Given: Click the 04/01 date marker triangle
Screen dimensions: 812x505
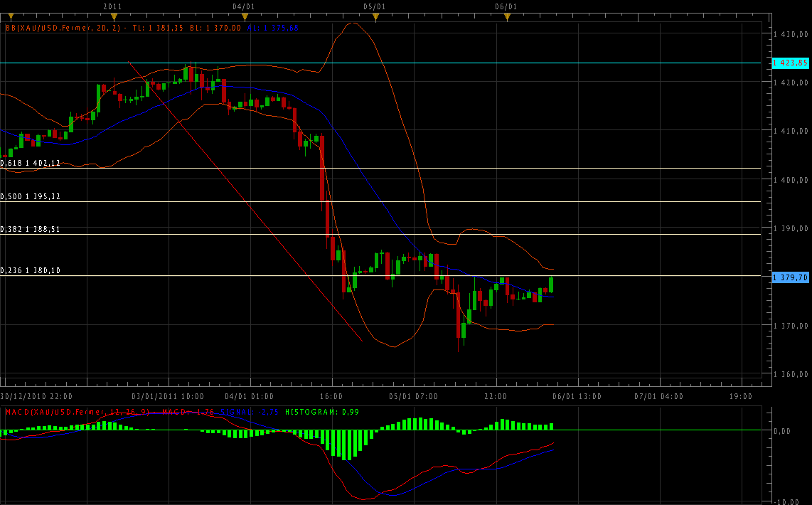Looking at the screenshot, I should [x=245, y=17].
